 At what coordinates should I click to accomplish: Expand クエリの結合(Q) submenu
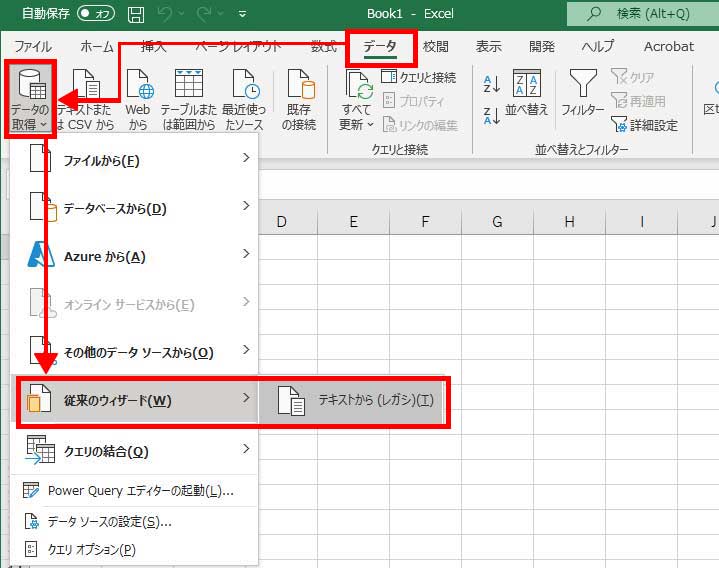tap(134, 451)
